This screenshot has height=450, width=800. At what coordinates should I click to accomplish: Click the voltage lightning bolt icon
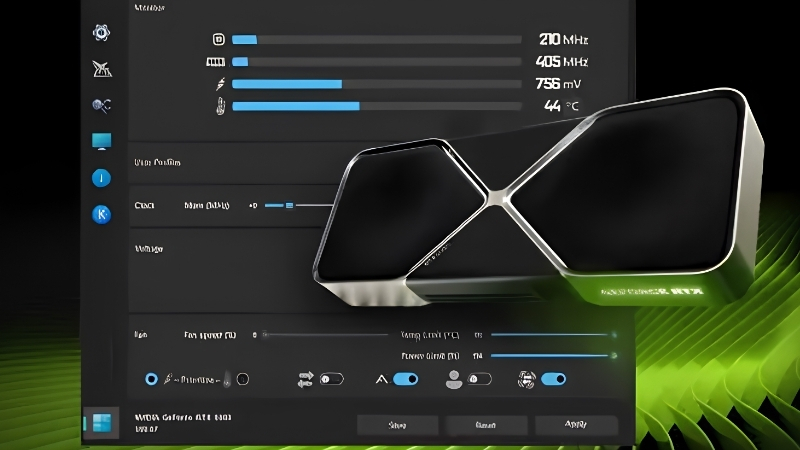(220, 84)
